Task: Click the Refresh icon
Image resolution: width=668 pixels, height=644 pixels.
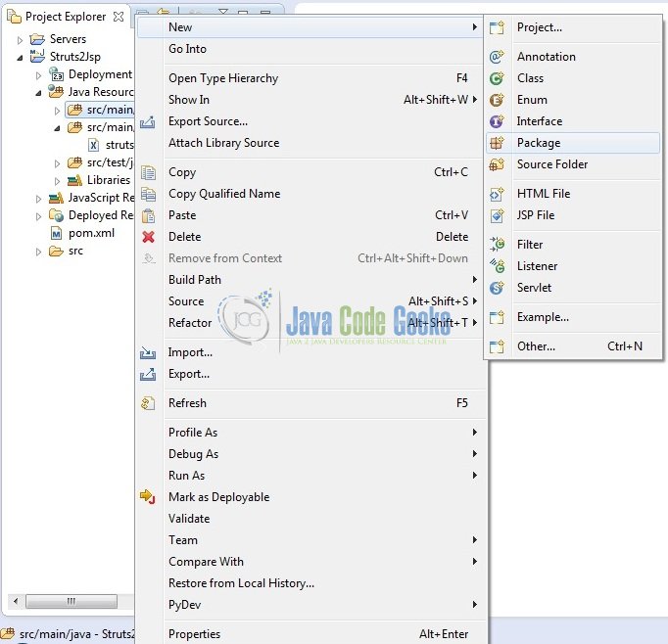Action: [x=148, y=403]
